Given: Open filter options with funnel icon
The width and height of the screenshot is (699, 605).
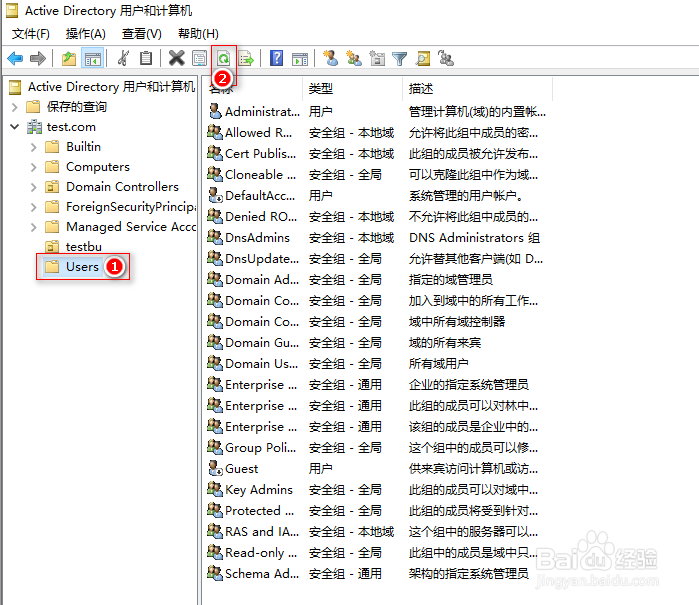Looking at the screenshot, I should pos(399,58).
